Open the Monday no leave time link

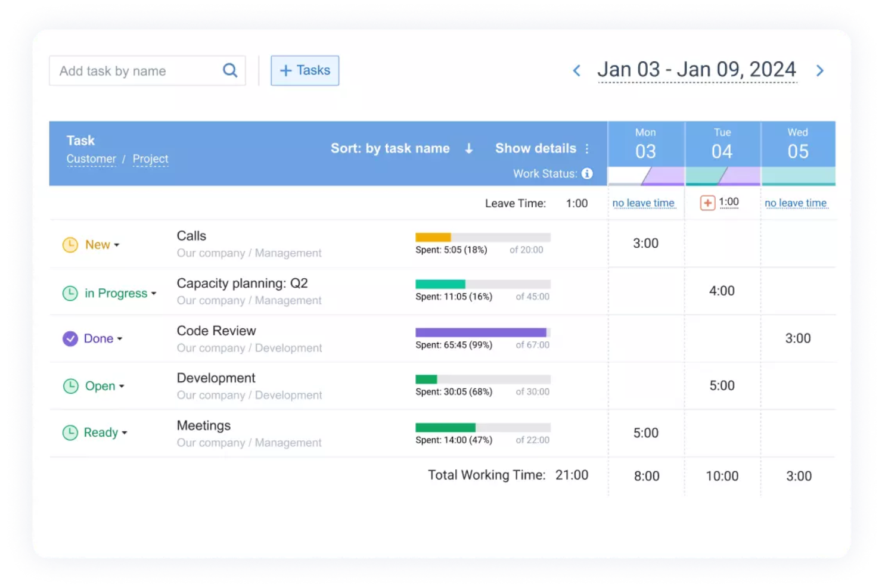click(x=644, y=203)
